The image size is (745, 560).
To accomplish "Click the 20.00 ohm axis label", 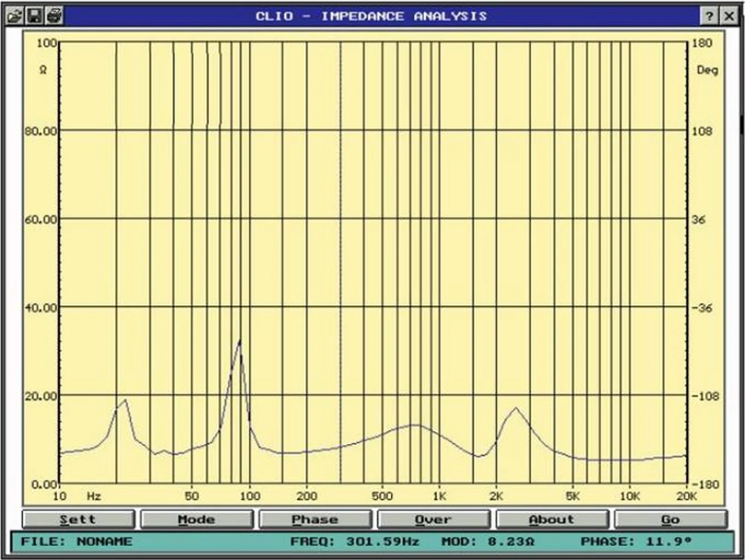I will (40, 396).
